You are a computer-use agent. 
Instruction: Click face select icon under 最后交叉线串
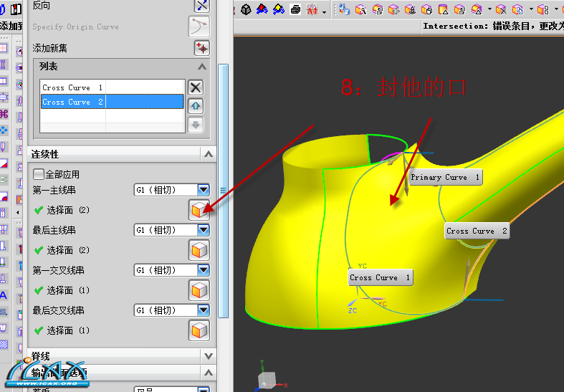(x=199, y=330)
